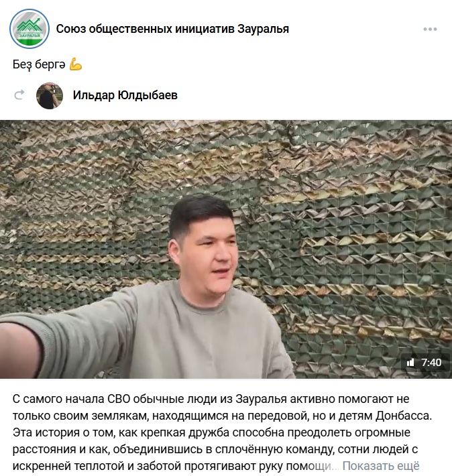
Task: Open Союз общественных инициатив Зауралья community page
Action: (172, 29)
